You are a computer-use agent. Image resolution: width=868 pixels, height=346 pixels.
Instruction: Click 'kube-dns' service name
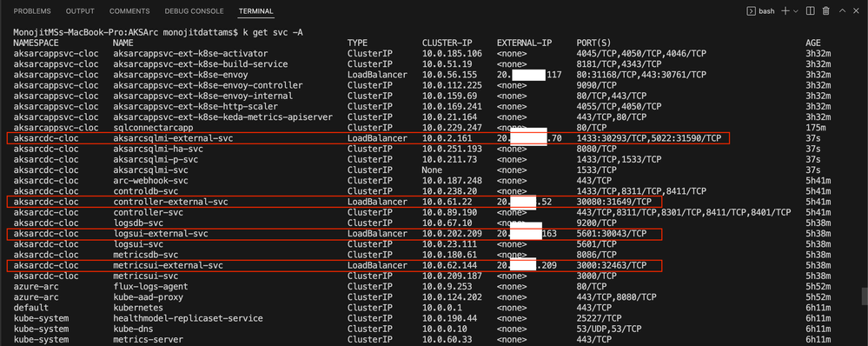(133, 329)
